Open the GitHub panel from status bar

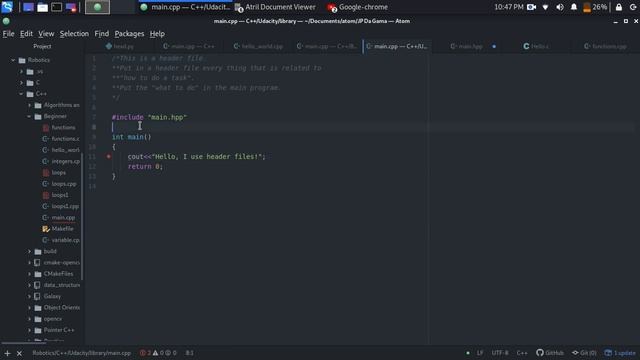[550, 353]
